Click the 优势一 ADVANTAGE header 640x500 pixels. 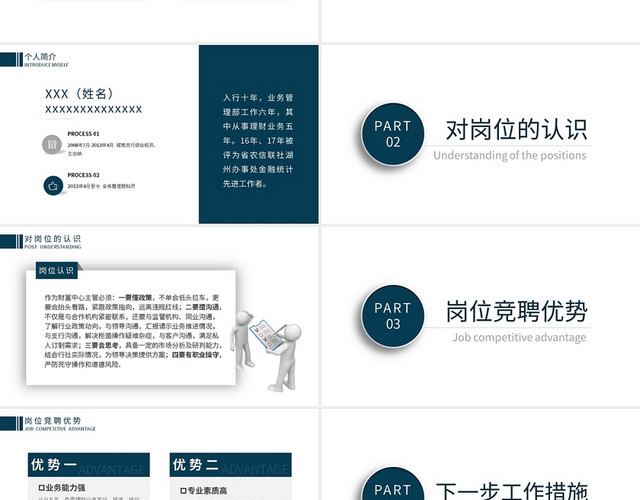(89, 464)
